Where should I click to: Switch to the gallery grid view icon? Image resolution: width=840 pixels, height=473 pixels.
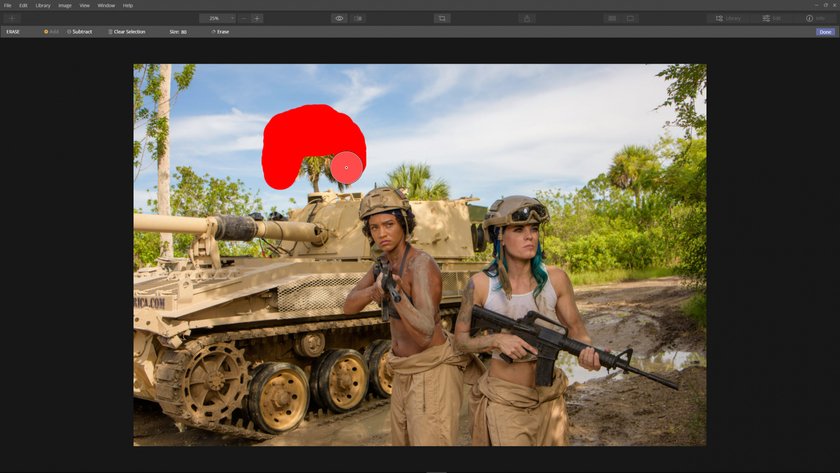(612, 18)
